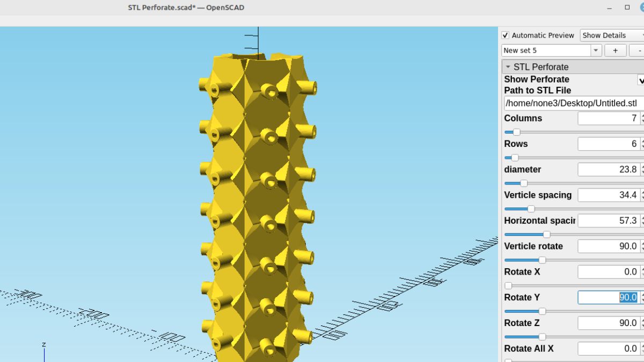The image size is (644, 362).
Task: Click the Rows slider handle
Action: [x=515, y=158]
